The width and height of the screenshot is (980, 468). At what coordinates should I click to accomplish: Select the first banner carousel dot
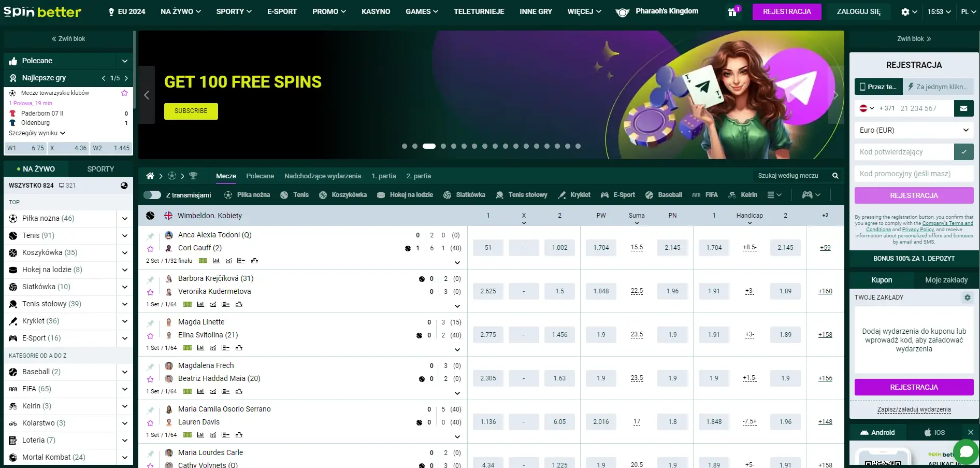pyautogui.click(x=405, y=146)
